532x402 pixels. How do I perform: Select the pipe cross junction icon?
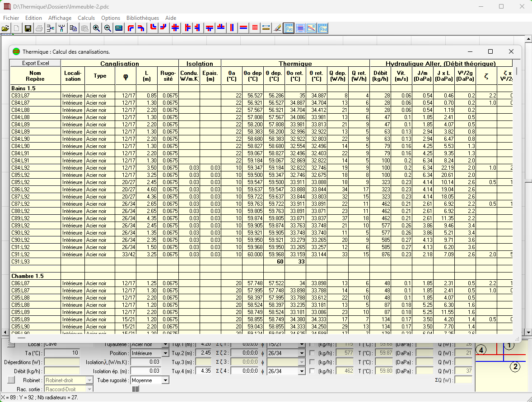[x=175, y=28]
